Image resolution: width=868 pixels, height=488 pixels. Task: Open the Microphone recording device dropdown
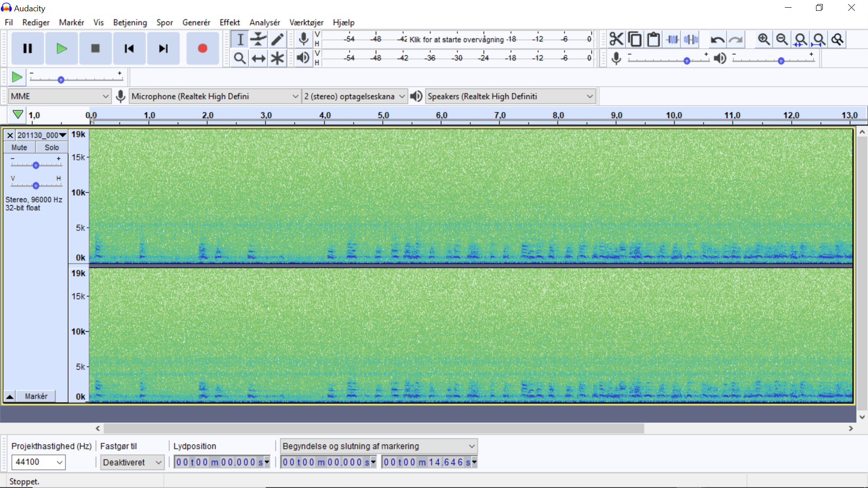point(215,96)
